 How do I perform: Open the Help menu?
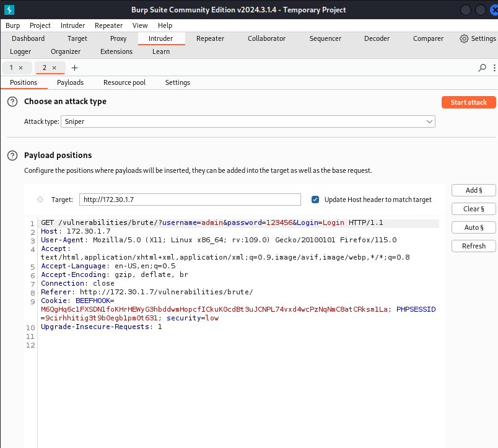pos(165,25)
